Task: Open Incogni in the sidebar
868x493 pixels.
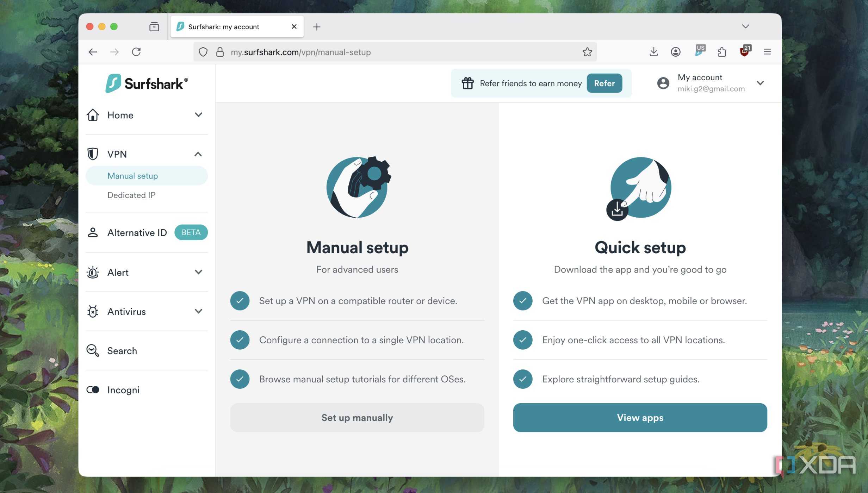Action: [123, 390]
